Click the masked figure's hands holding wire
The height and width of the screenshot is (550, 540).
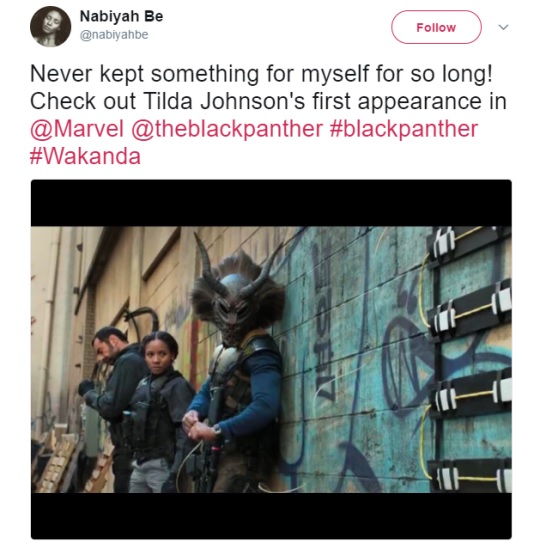pyautogui.click(x=200, y=424)
